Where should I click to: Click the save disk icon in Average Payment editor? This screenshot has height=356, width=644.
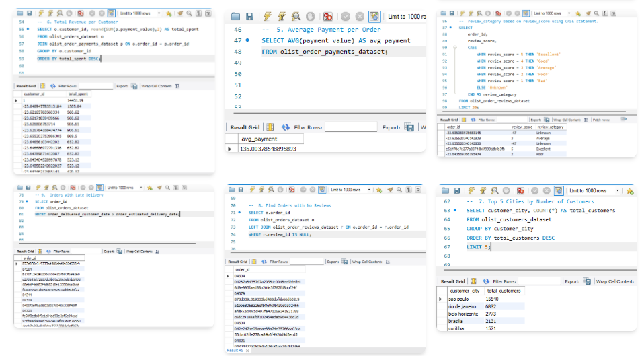250,17
